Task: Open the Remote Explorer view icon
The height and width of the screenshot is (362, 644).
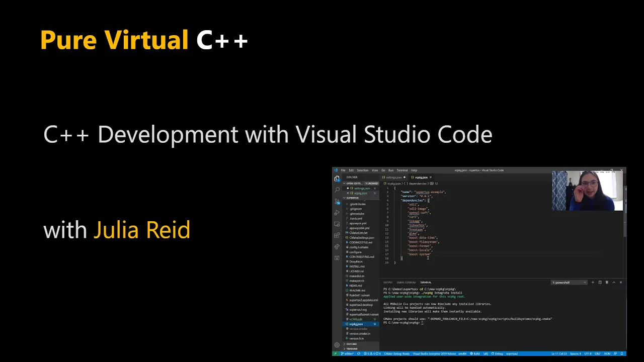Action: 337,224
